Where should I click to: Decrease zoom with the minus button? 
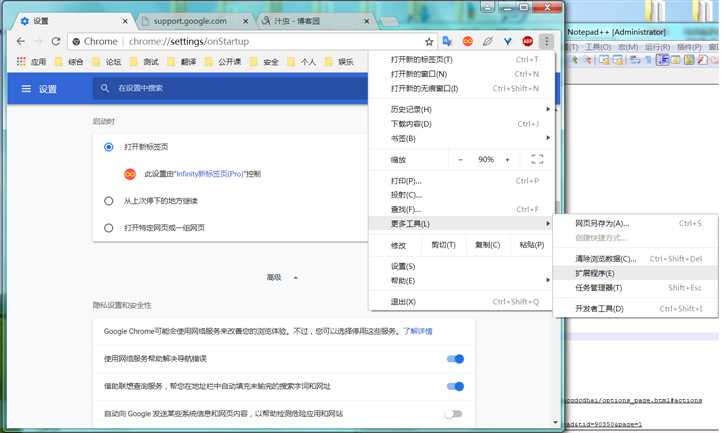460,160
